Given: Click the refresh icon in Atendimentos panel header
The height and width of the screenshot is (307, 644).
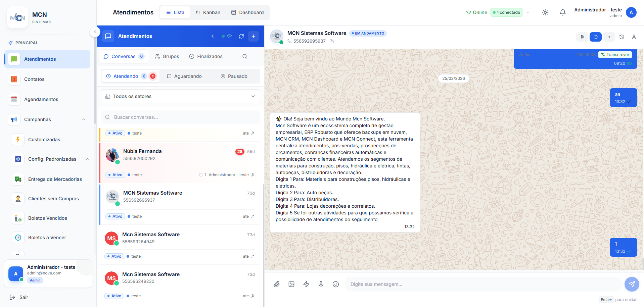Looking at the screenshot, I should pyautogui.click(x=241, y=36).
